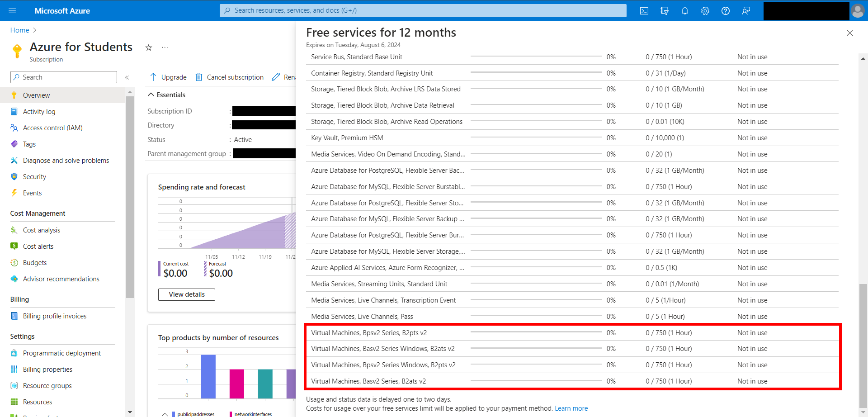Screen dimensions: 868x417
Task: Click the Events lightning icon
Action: click(x=14, y=193)
